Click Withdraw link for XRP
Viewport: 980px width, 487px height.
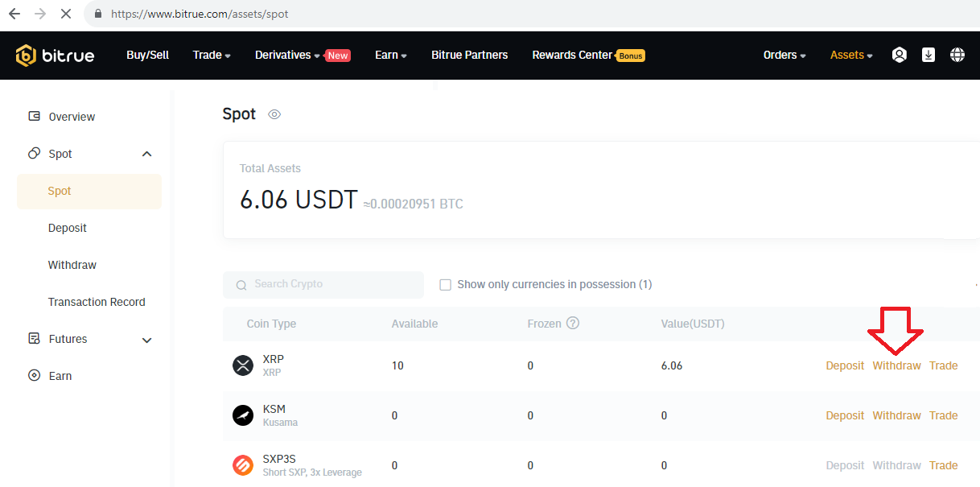896,365
